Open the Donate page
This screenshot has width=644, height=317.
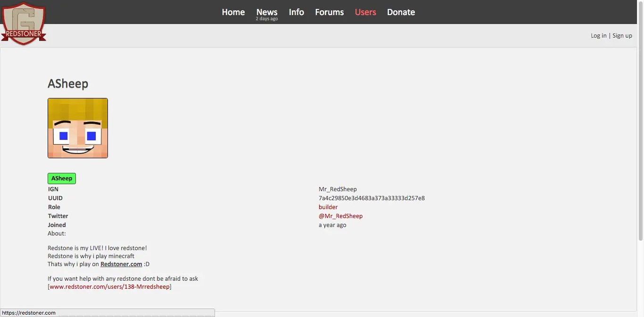(401, 12)
